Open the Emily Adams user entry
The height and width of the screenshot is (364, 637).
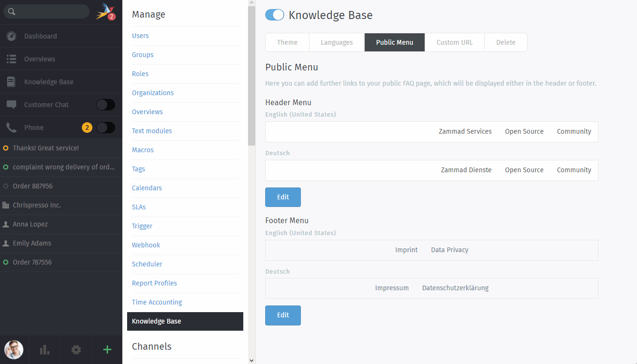tap(61, 243)
